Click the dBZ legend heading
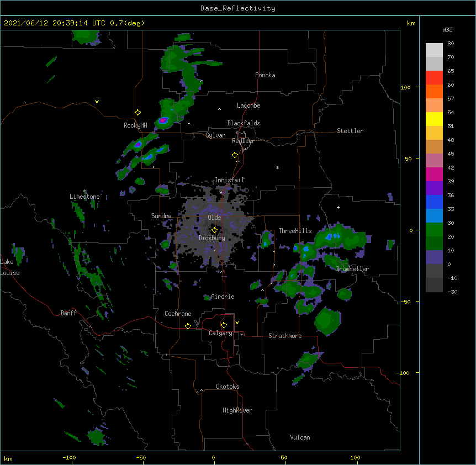Image resolution: width=476 pixels, height=465 pixels. pos(447,29)
